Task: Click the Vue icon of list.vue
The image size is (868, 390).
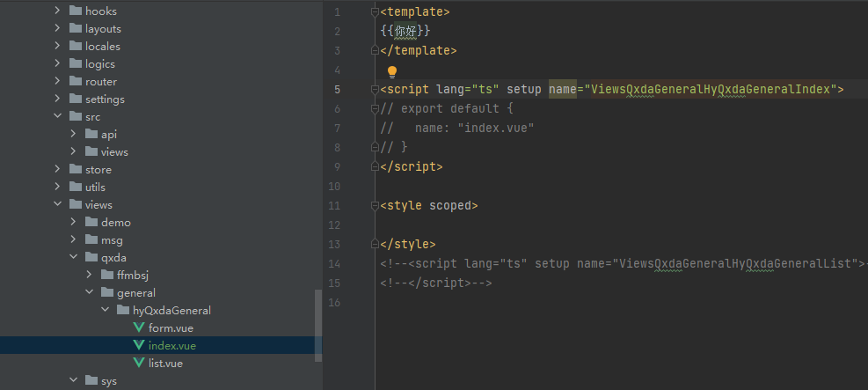Action: tap(139, 363)
